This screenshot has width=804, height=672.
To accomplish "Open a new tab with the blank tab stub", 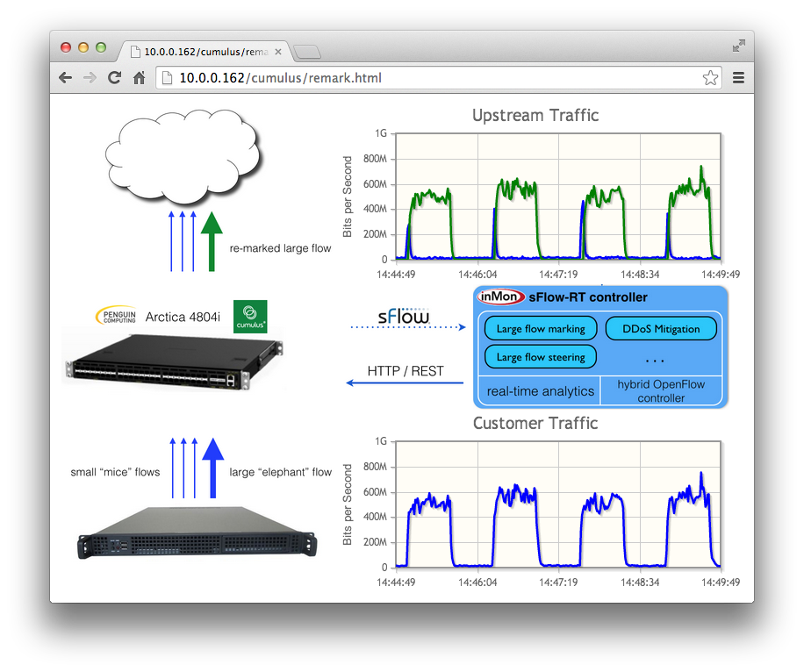I will (x=306, y=52).
